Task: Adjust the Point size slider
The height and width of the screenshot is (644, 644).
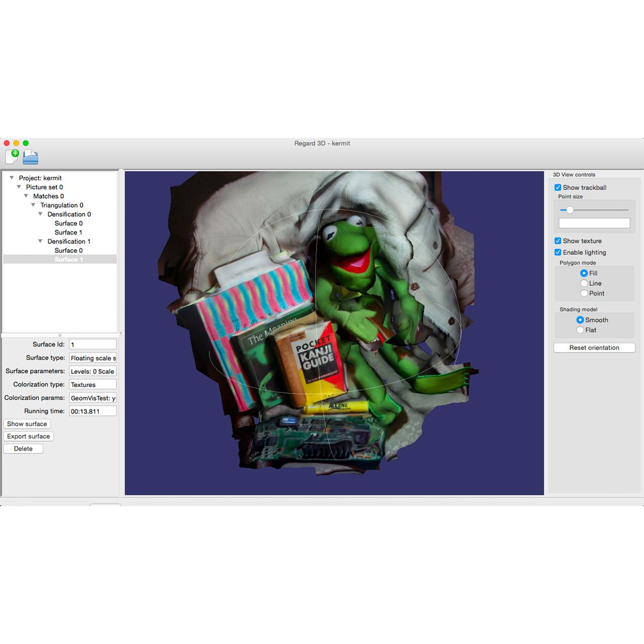Action: point(570,210)
